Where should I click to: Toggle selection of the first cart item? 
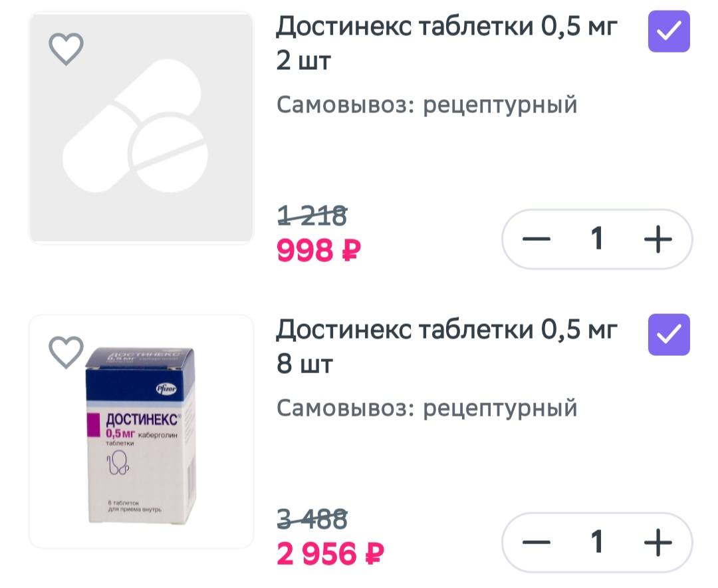coord(668,31)
